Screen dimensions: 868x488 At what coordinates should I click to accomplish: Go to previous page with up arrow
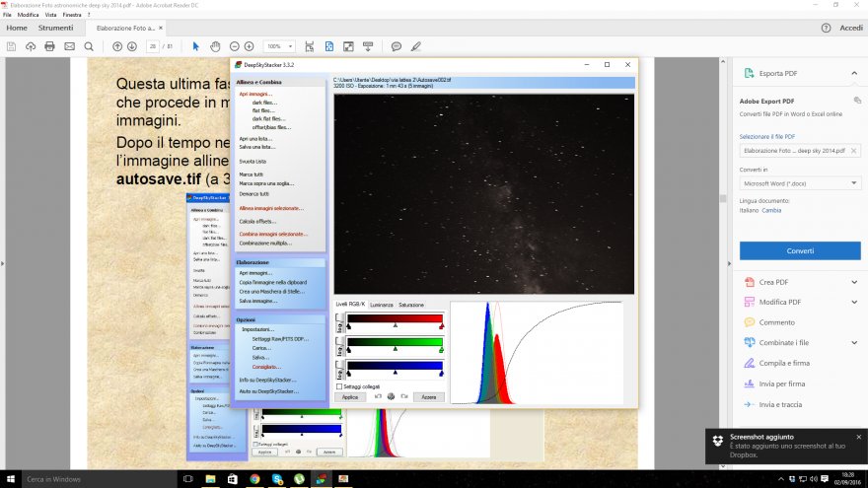click(x=117, y=47)
